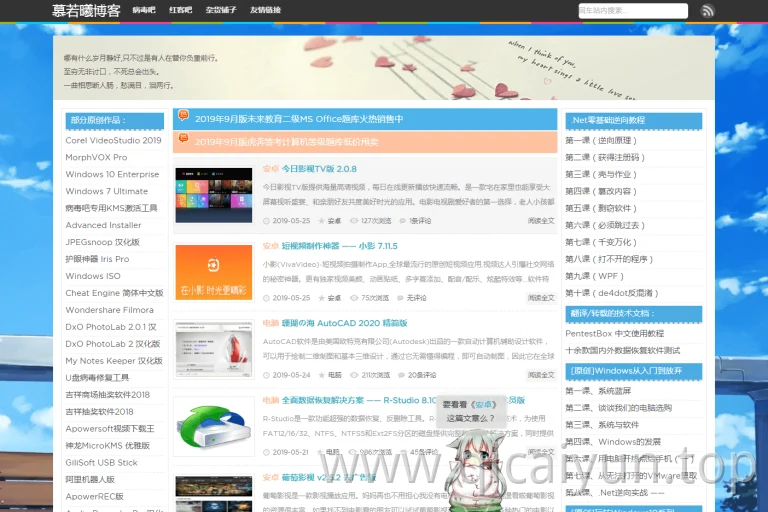This screenshot has width=768, height=512.
Task: Open the Cheat Engine 简体中文版 link
Action: point(115,293)
